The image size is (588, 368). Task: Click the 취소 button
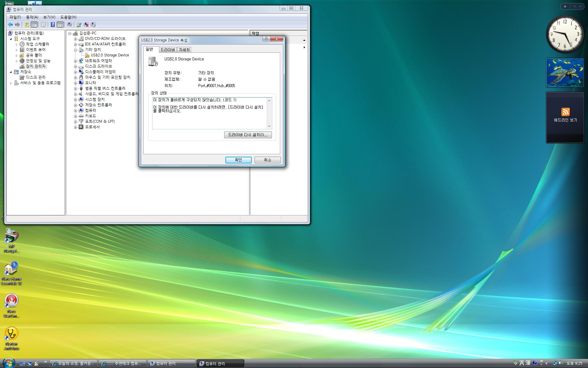pos(267,160)
